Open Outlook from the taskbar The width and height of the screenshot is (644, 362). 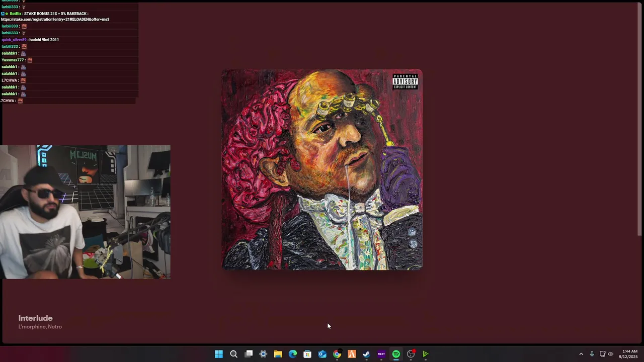(x=322, y=354)
